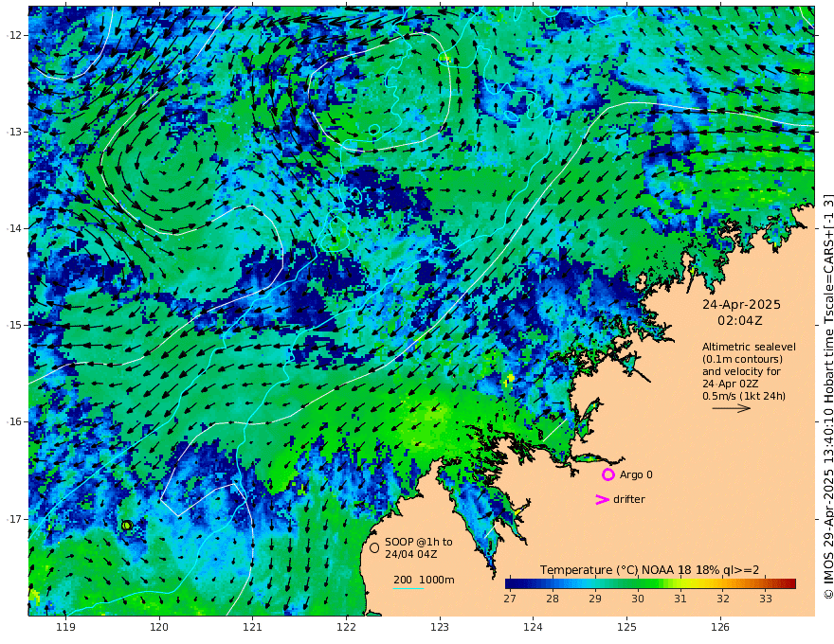This screenshot has width=834, height=644.
Task: Click color bar tick label 31
Action: pyautogui.click(x=680, y=599)
